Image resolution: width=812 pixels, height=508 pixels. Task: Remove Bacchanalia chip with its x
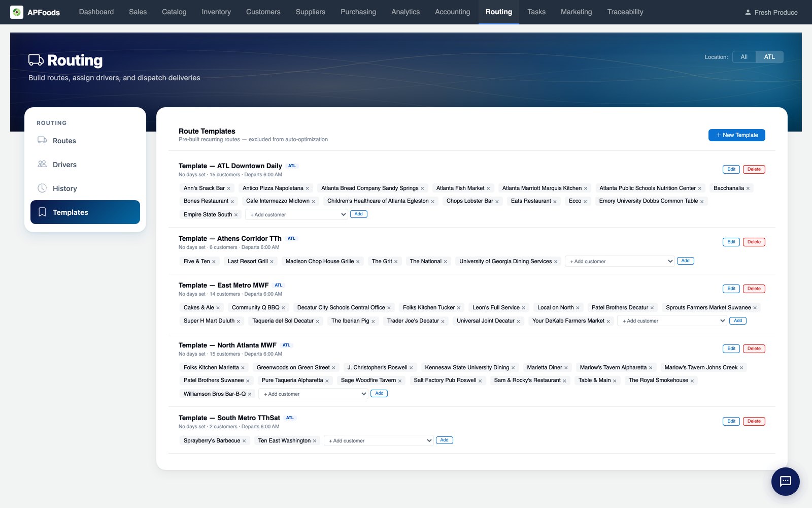tap(748, 188)
